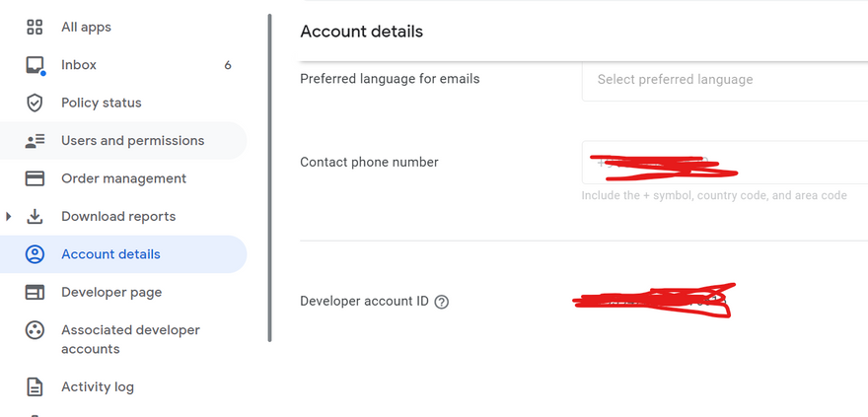Open the Activity log page
This screenshot has height=417, width=868.
point(98,386)
